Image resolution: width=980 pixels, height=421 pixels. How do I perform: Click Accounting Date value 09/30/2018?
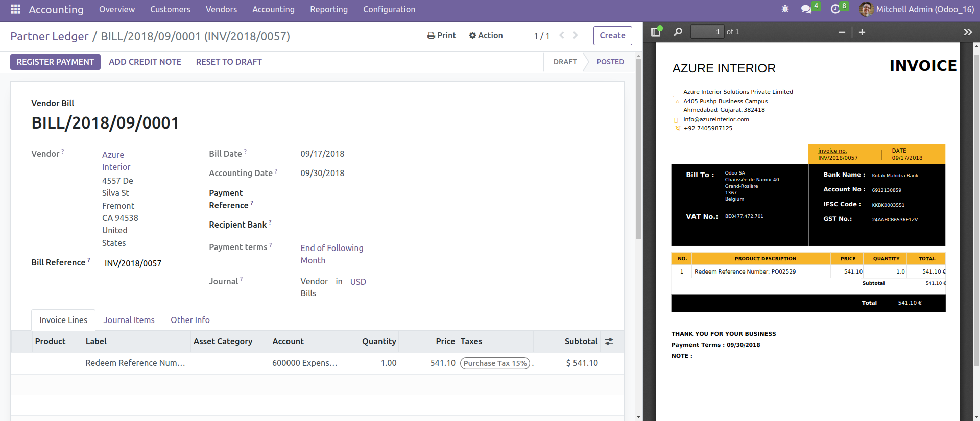[322, 174]
